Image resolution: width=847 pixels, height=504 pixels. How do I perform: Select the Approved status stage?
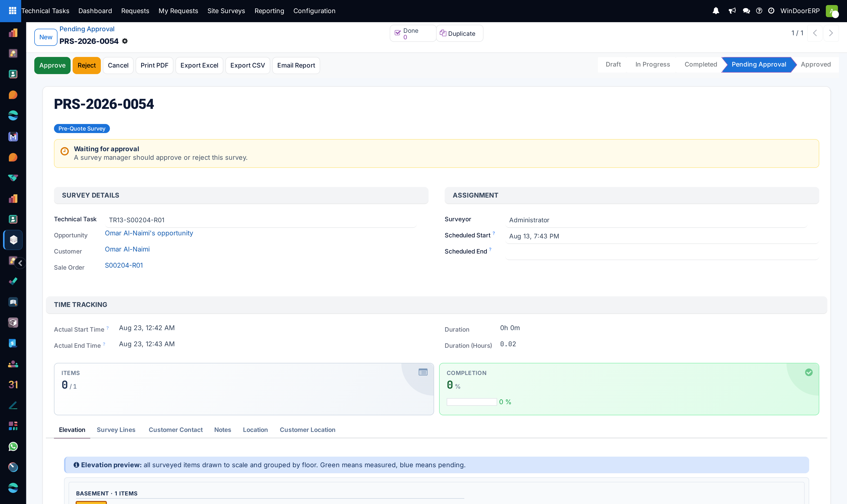point(815,65)
